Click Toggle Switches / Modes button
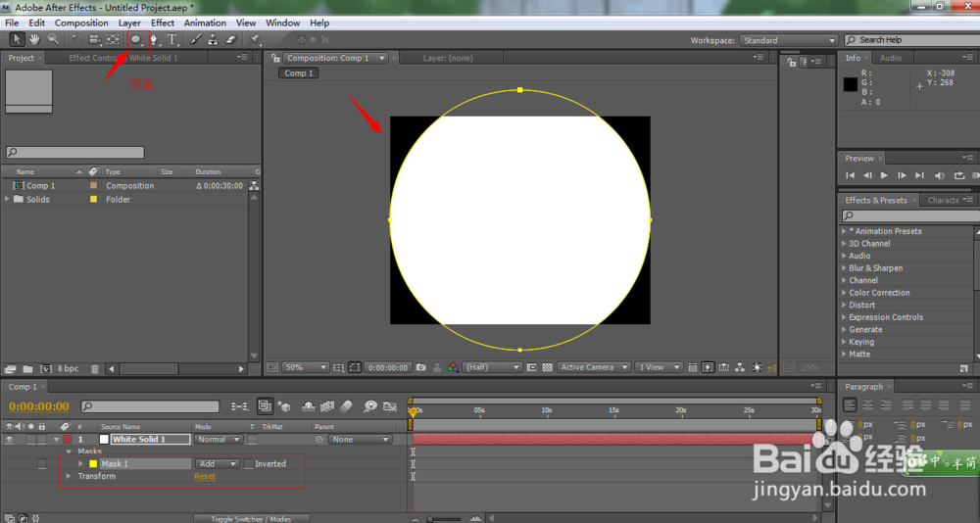Viewport: 980px width, 523px height. [x=251, y=519]
